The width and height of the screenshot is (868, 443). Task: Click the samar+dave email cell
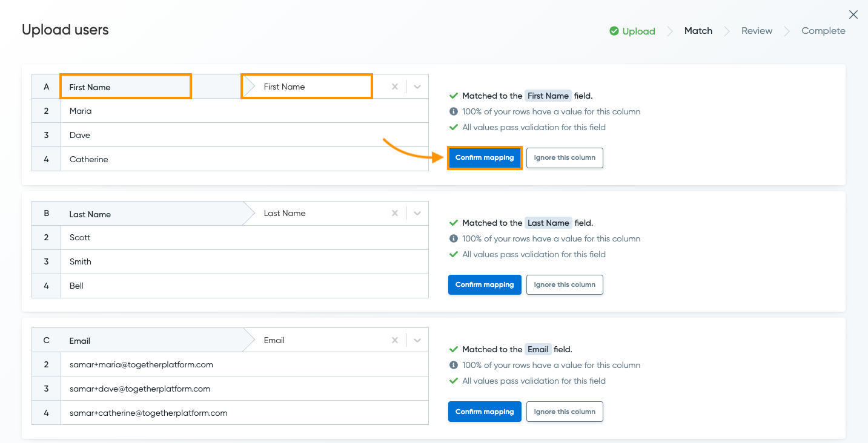click(x=245, y=389)
